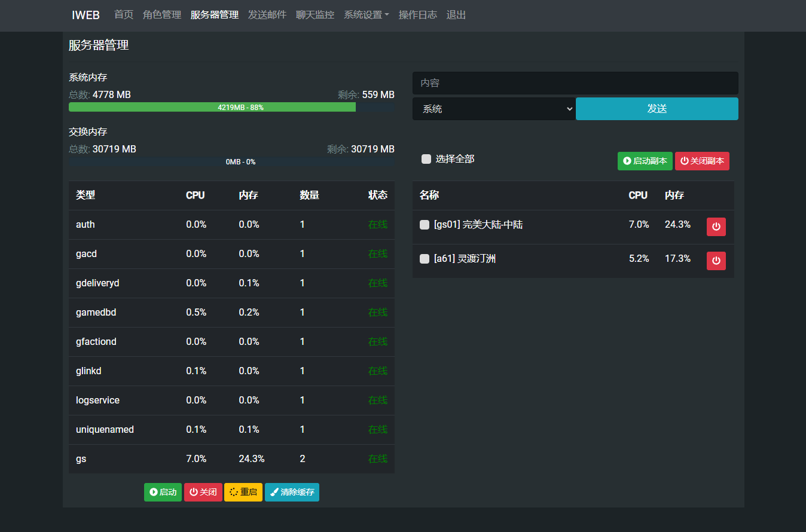Click the 状态 column header

point(378,195)
